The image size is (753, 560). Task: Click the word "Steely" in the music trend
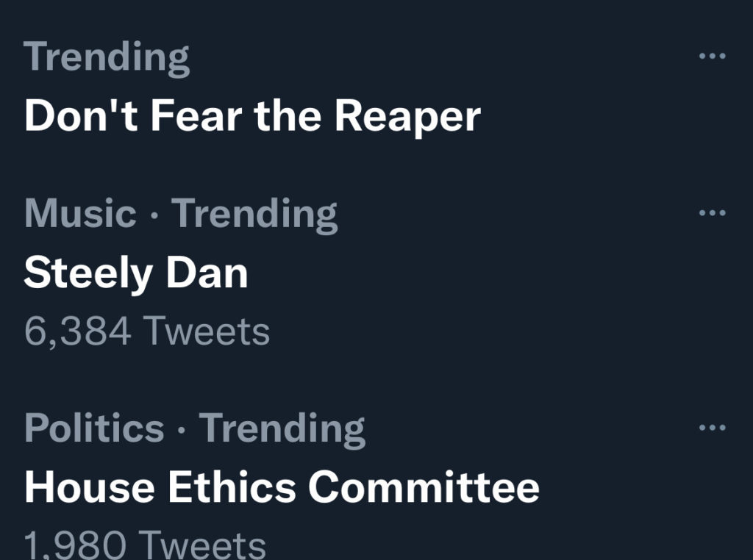(x=88, y=273)
